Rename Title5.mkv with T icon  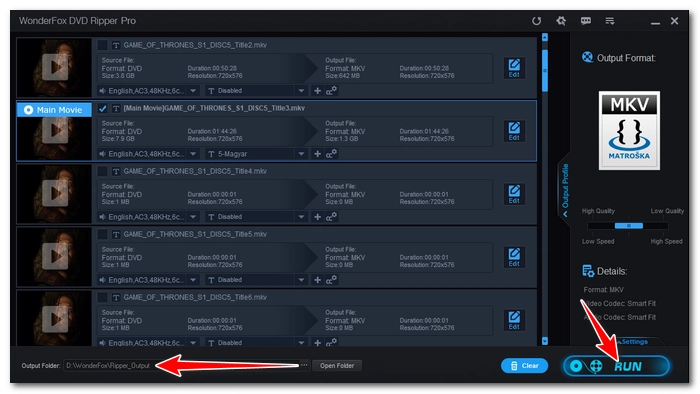point(116,234)
